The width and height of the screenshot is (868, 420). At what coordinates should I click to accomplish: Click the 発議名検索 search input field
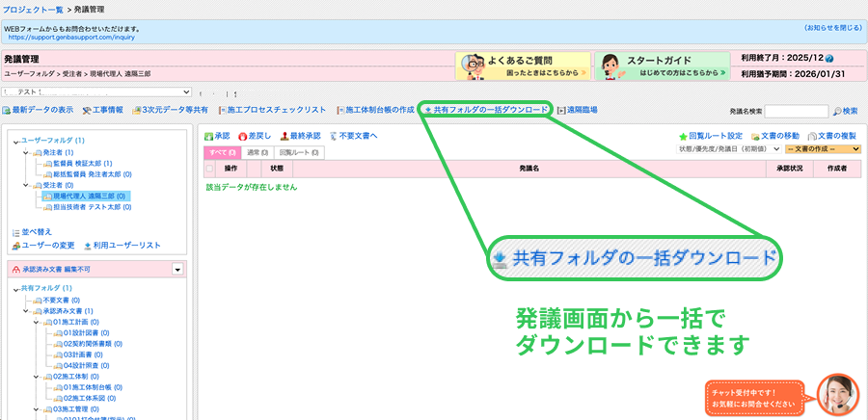tap(795, 112)
